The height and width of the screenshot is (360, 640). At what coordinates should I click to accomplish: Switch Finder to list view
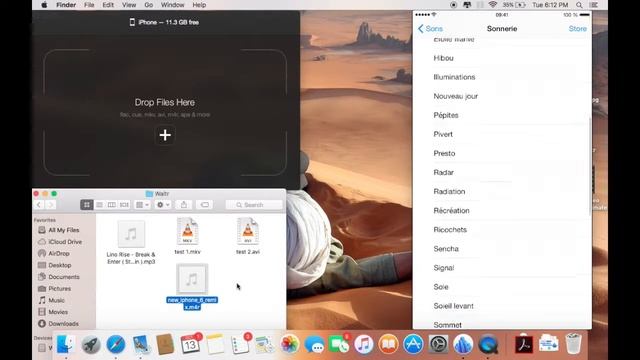(99, 204)
